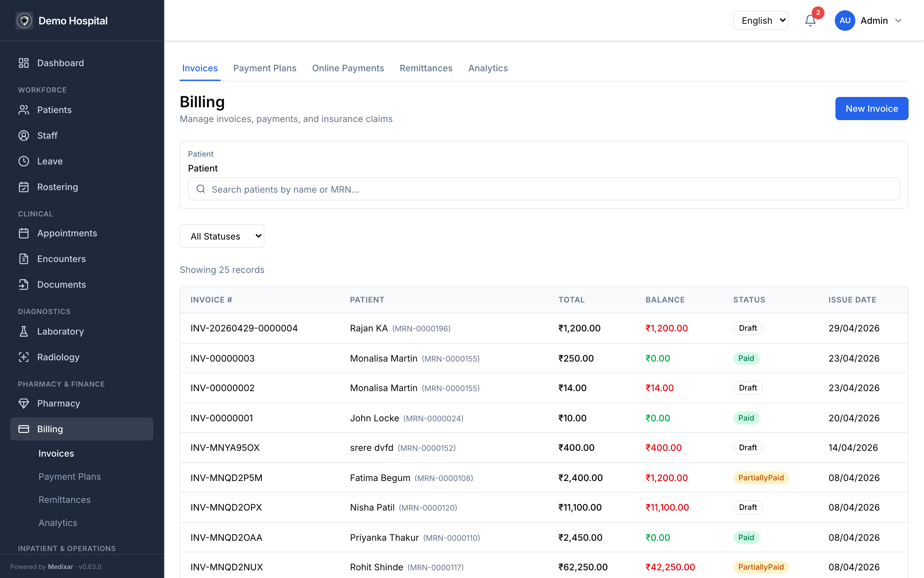Click the Appointments calendar icon

[24, 233]
